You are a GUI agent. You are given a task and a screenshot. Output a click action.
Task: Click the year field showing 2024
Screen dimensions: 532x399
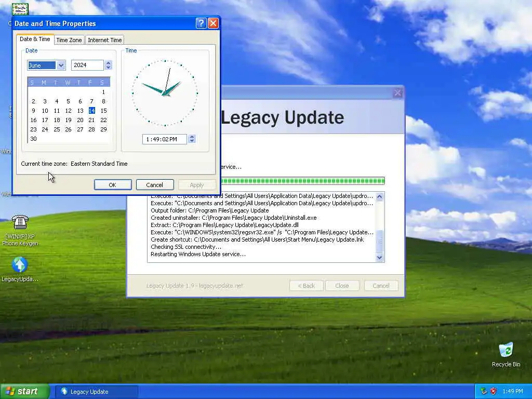coord(87,65)
